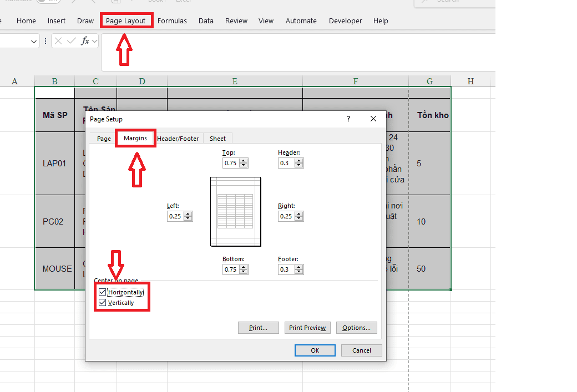This screenshot has height=392, width=577.
Task: Decrease the Header margin with down arrow
Action: pos(299,165)
